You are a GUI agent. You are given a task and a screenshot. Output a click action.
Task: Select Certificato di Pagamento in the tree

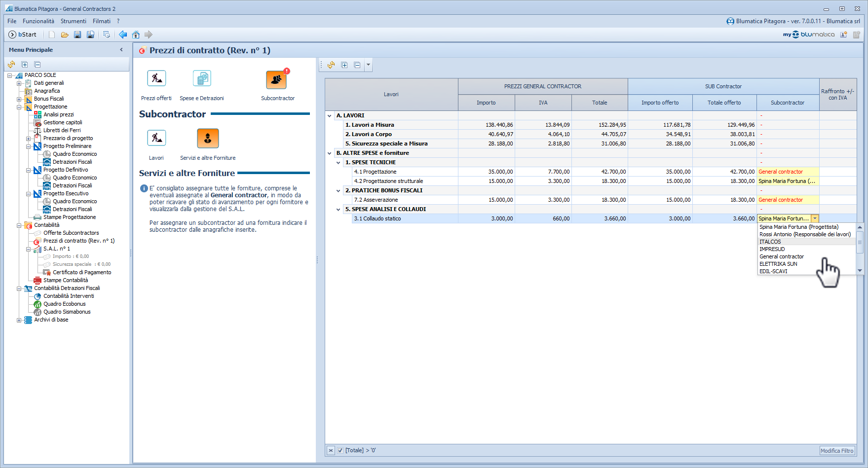(82, 272)
